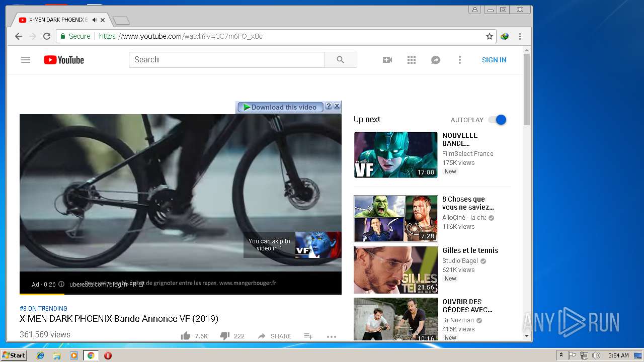This screenshot has width=644, height=362.
Task: Share the X-MEN video
Action: click(274, 336)
